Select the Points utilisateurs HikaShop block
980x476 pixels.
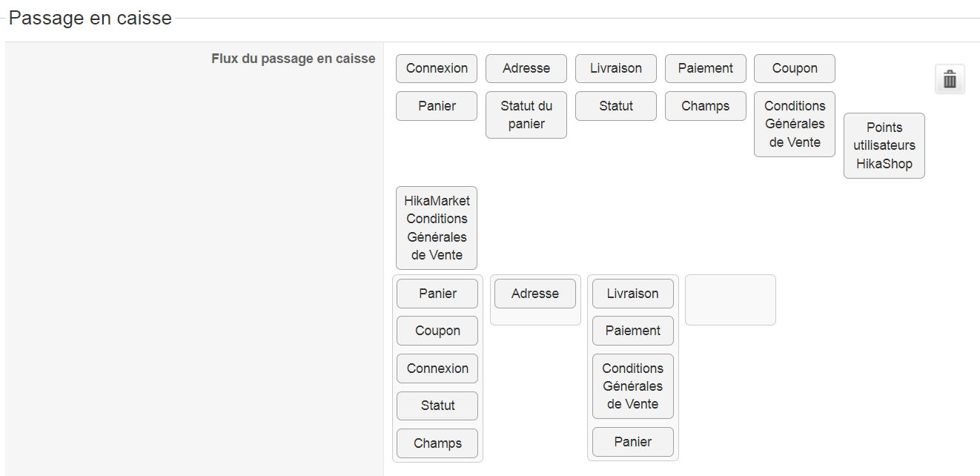(884, 145)
